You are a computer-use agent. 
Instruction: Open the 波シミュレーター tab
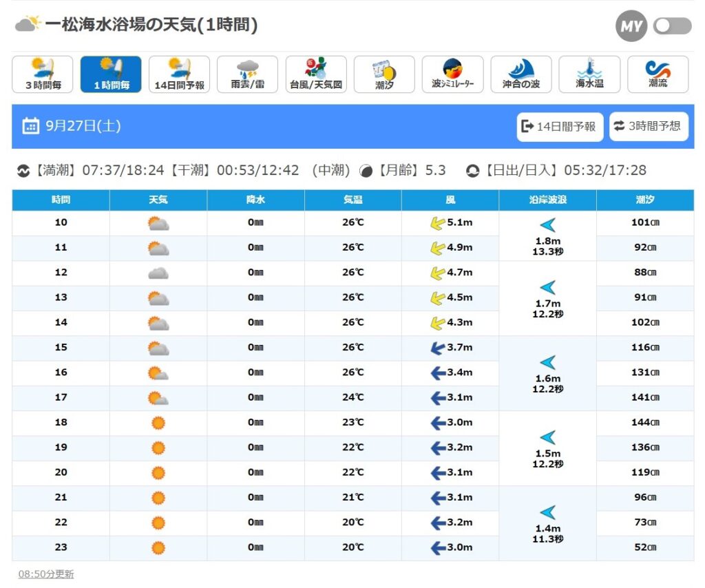click(453, 74)
